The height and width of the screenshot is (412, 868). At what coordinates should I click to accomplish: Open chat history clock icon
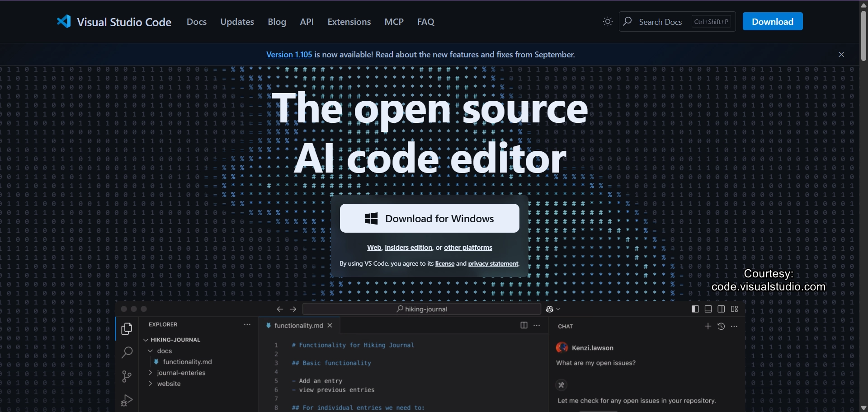tap(721, 326)
